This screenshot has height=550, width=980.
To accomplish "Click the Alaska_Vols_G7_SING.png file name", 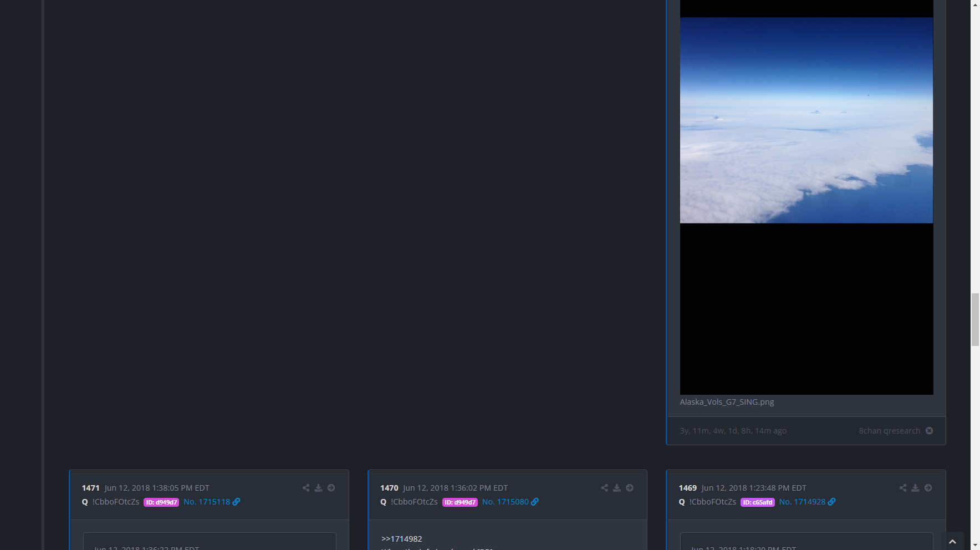I will click(x=727, y=402).
